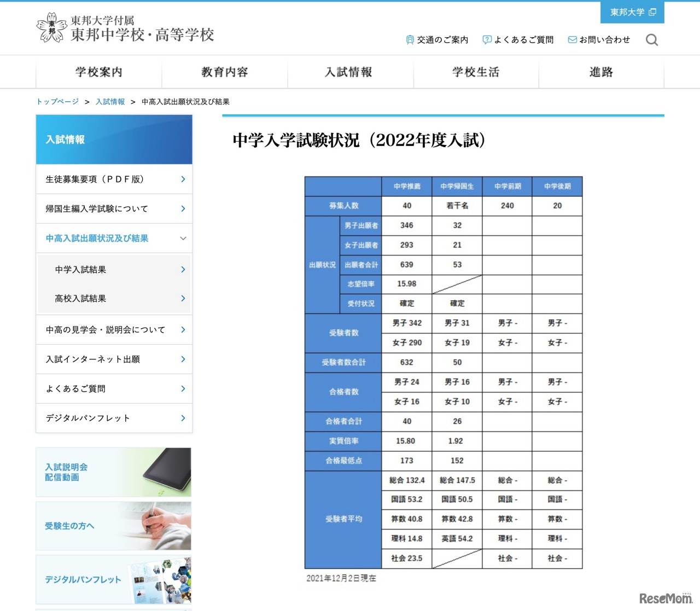This screenshot has width=700, height=611.
Task: Click the search magnifier icon in header
Action: [x=651, y=40]
